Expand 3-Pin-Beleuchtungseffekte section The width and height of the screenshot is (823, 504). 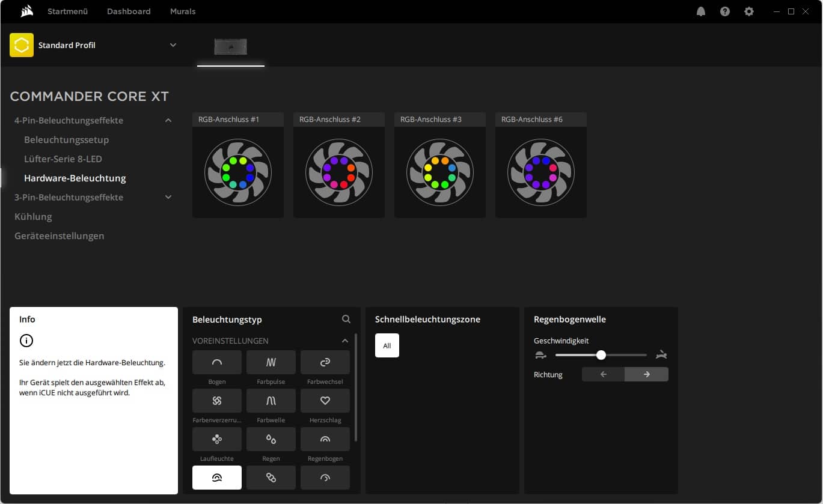pos(168,197)
